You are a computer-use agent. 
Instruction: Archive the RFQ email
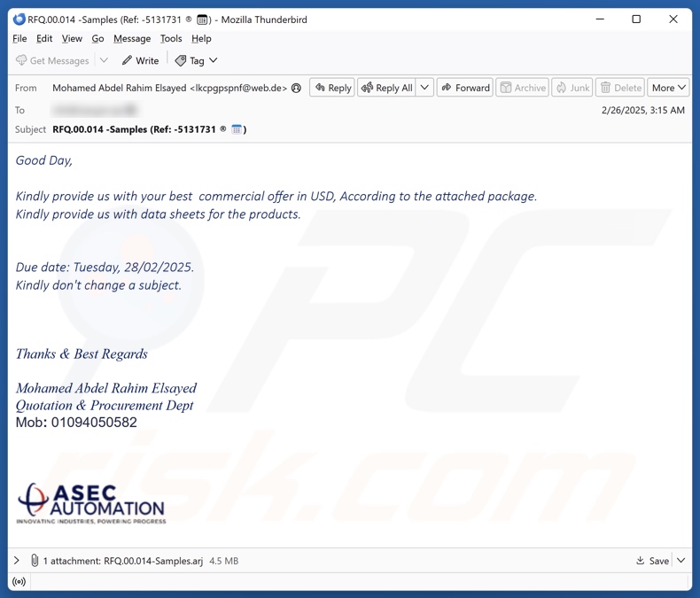pyautogui.click(x=522, y=88)
